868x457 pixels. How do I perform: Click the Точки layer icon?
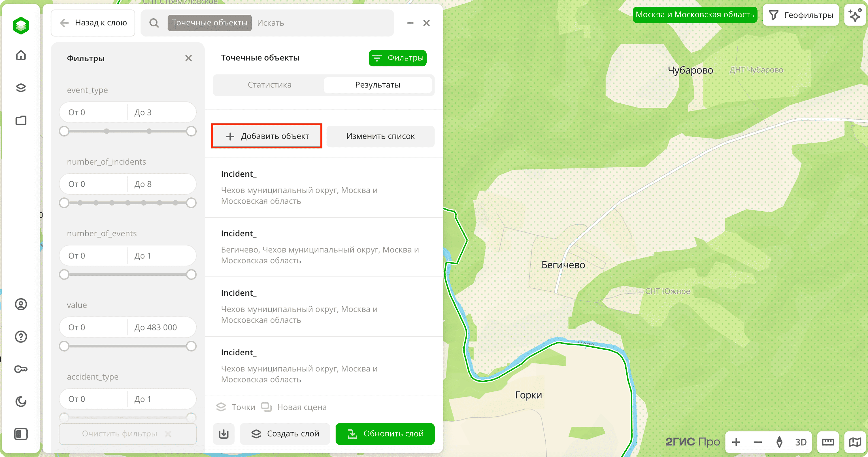[x=221, y=407]
